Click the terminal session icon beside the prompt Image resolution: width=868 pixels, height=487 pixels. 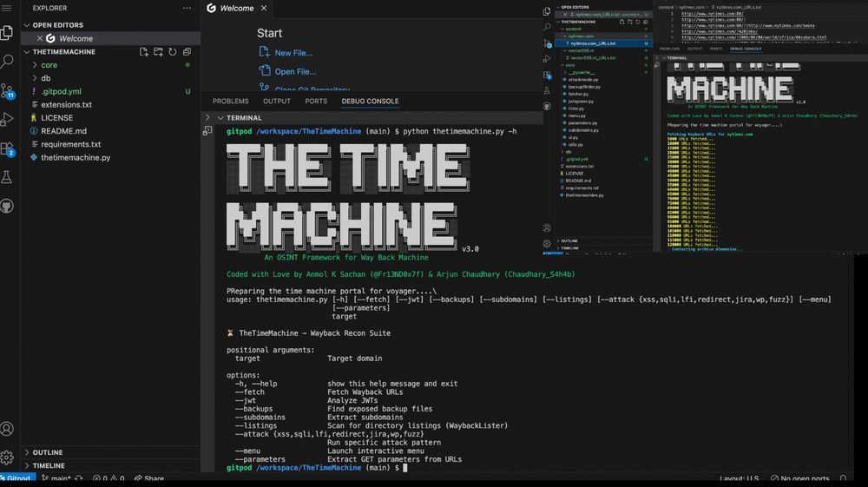pyautogui.click(x=207, y=131)
